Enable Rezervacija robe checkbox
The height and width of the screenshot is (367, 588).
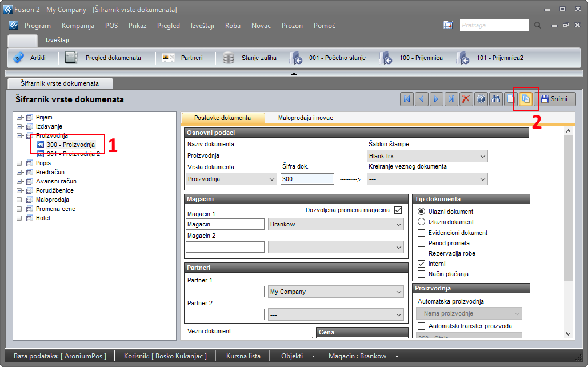click(422, 253)
